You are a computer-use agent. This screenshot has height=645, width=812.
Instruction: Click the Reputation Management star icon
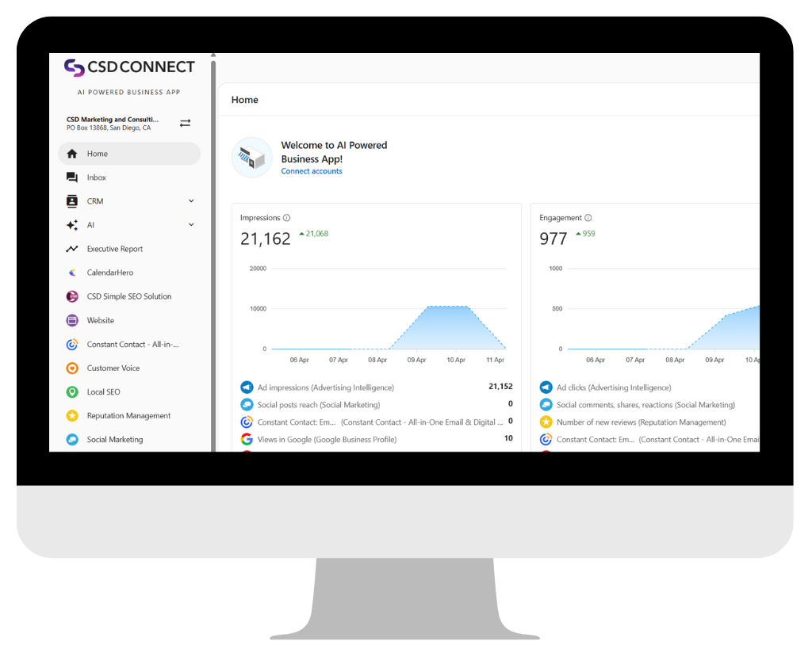click(72, 416)
